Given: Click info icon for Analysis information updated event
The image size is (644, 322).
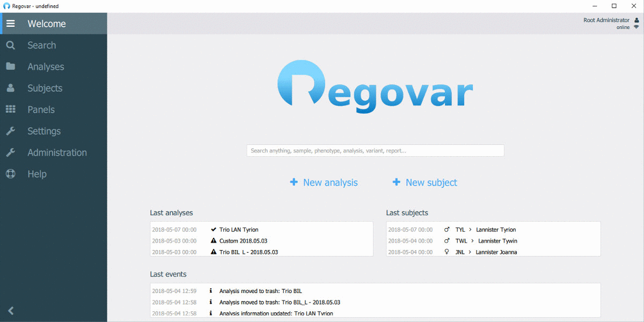Looking at the screenshot, I should point(211,313).
